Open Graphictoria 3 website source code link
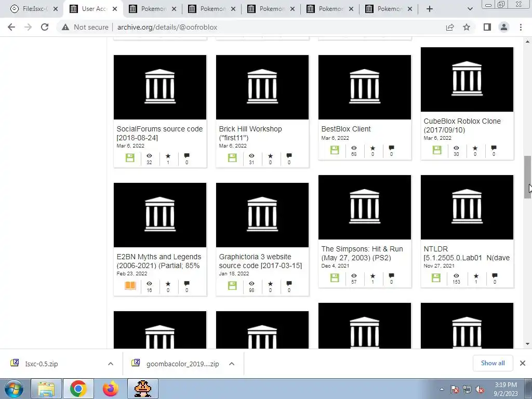532x399 pixels. 260,261
